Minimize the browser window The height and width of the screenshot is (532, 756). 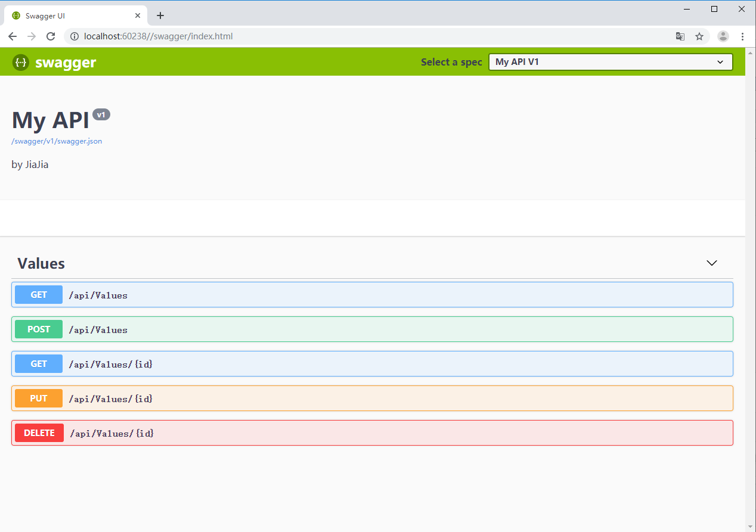[x=687, y=9]
